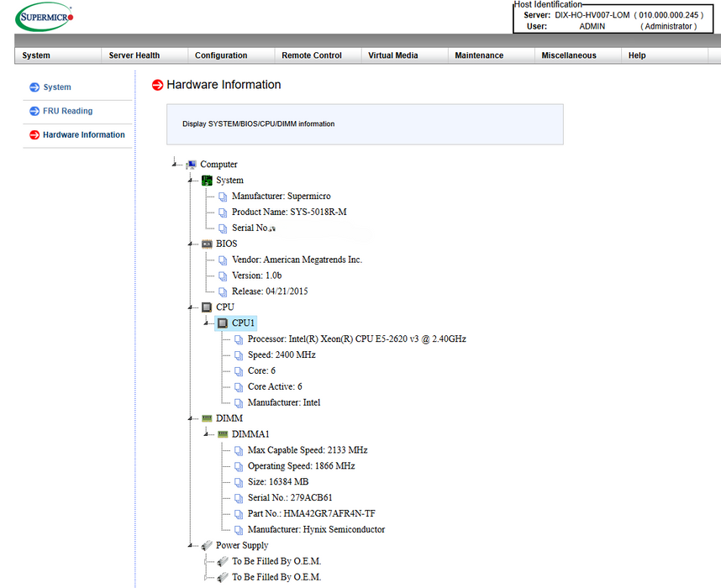
Task: Click the Supermicro logo
Action: tap(45, 17)
